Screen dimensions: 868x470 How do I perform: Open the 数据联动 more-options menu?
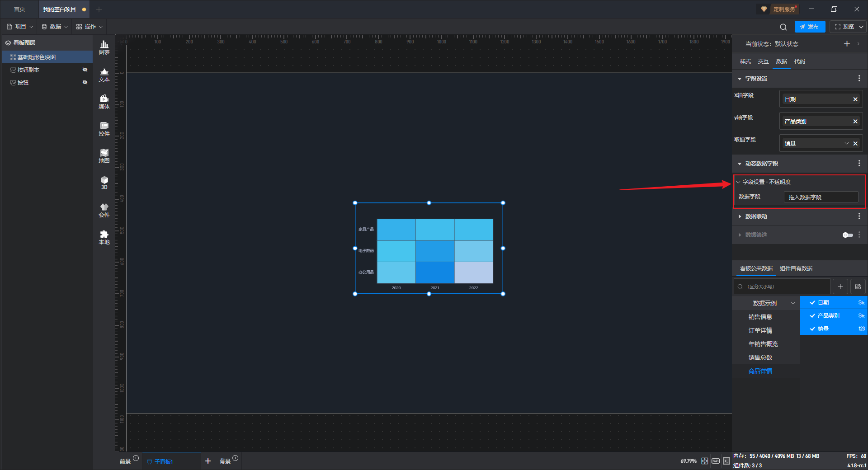859,216
